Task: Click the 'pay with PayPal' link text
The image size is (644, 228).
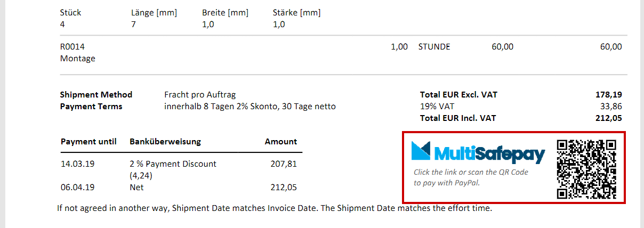Action: click(447, 183)
